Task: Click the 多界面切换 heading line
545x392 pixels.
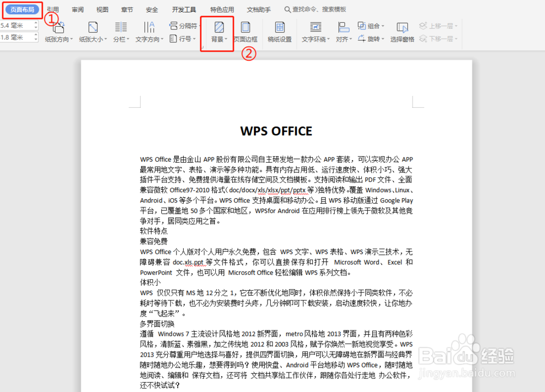Action: [x=157, y=324]
